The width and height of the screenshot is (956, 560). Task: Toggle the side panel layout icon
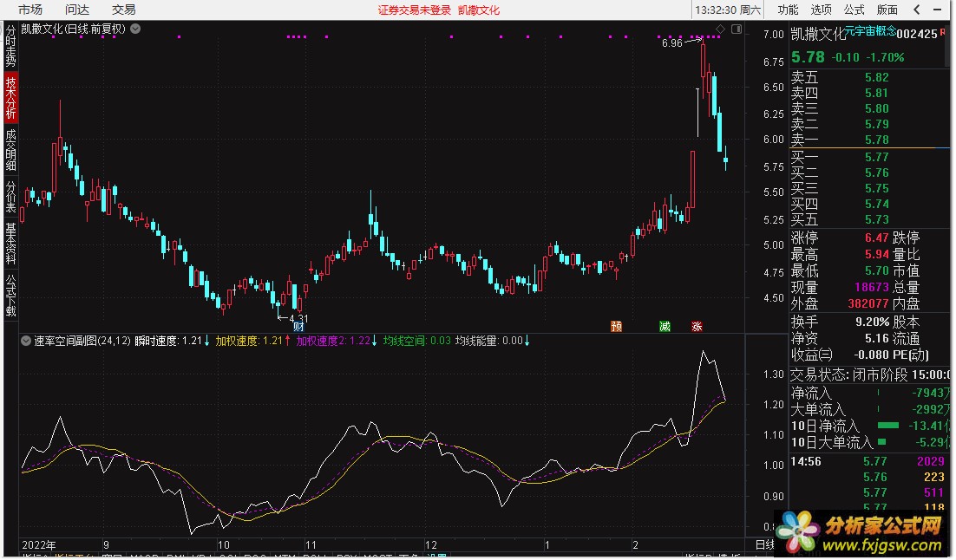point(737,29)
